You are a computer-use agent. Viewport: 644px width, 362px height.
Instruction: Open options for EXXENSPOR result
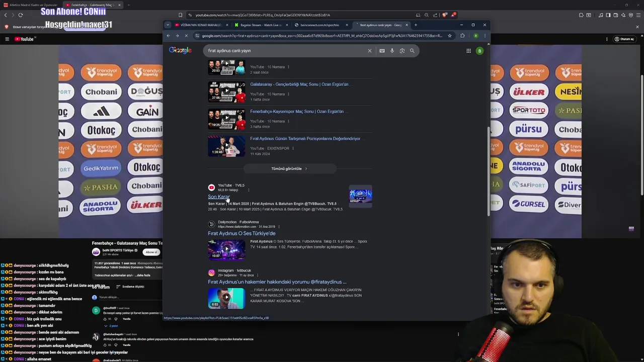[293, 148]
